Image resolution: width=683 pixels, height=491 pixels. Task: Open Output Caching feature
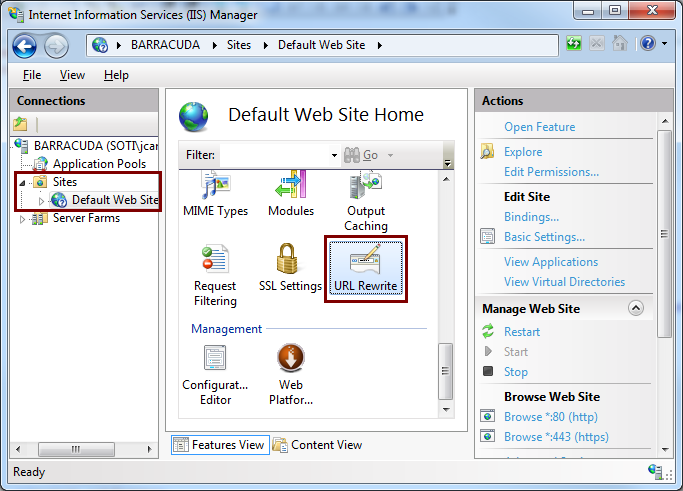pyautogui.click(x=366, y=202)
